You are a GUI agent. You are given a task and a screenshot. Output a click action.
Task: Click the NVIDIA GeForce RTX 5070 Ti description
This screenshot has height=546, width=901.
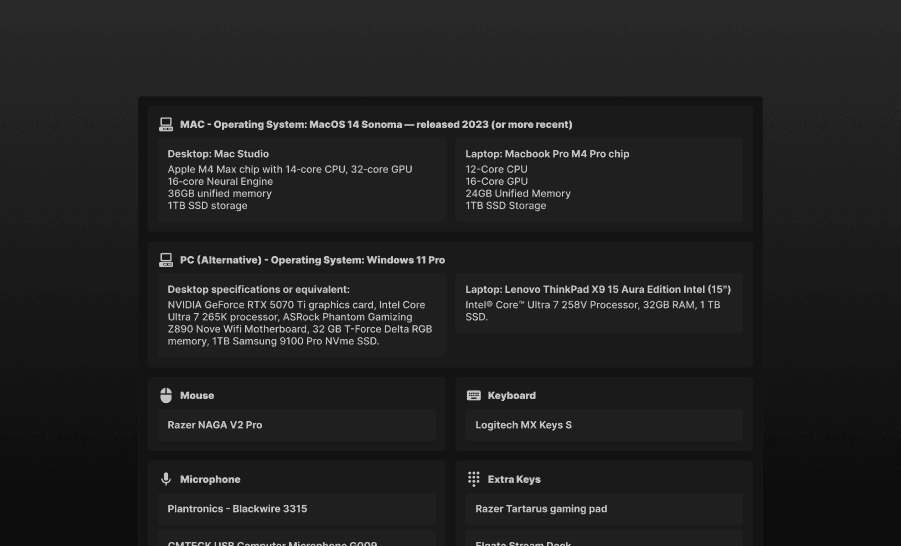[x=300, y=322]
